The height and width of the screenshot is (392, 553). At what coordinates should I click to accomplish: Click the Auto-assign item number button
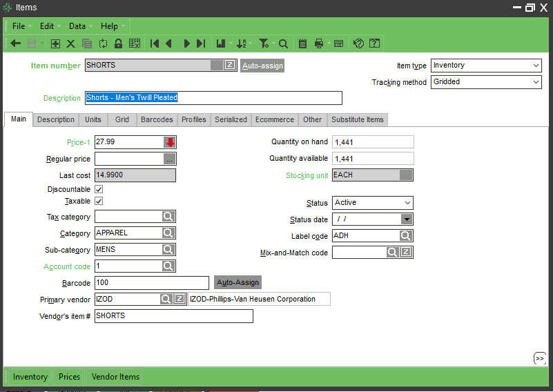pyautogui.click(x=262, y=66)
